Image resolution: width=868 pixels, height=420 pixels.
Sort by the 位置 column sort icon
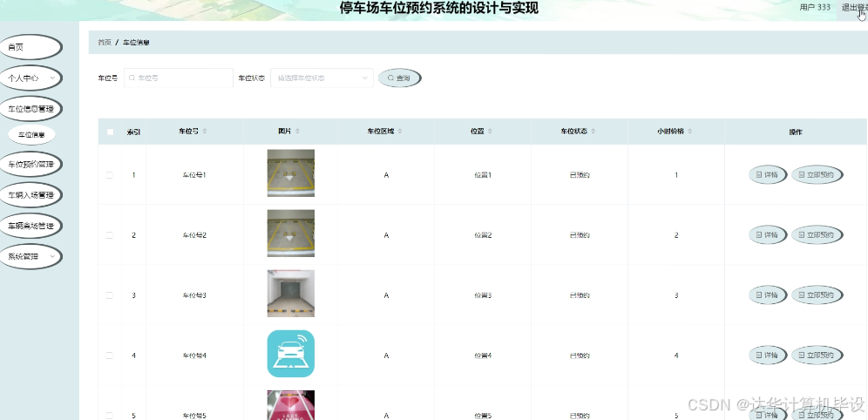pos(490,132)
